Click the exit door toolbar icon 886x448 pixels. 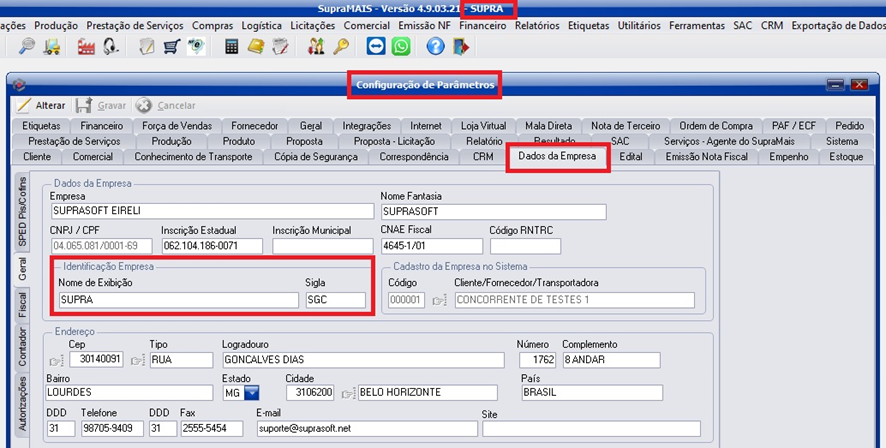tap(460, 46)
